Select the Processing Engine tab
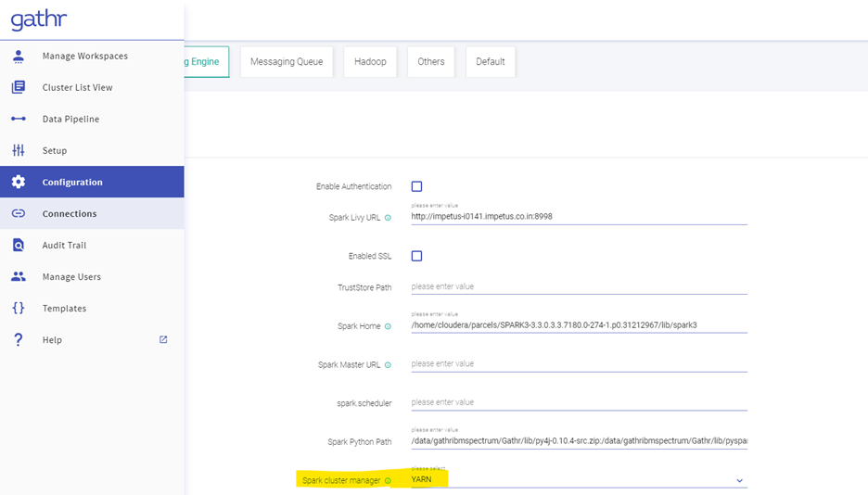The height and width of the screenshot is (495, 868). tap(207, 61)
